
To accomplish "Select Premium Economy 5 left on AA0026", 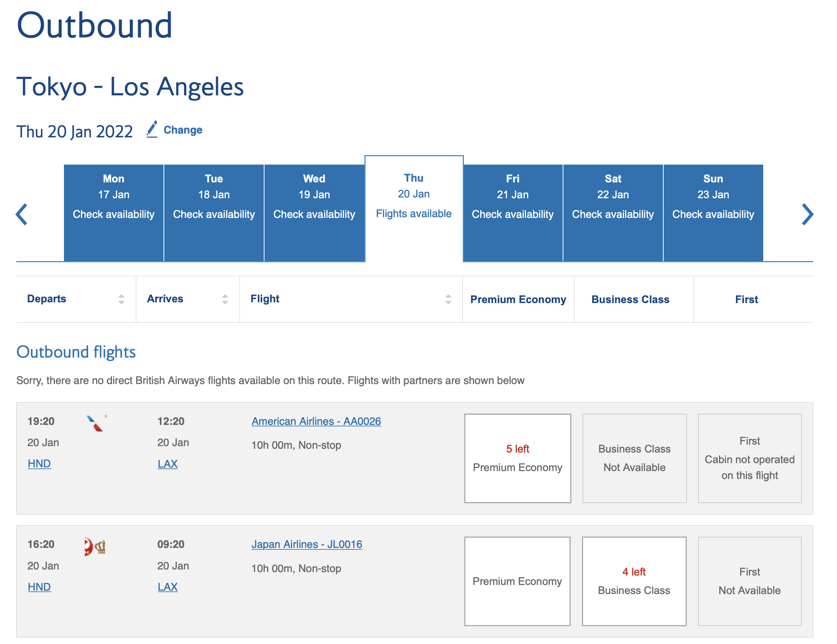I will 517,458.
